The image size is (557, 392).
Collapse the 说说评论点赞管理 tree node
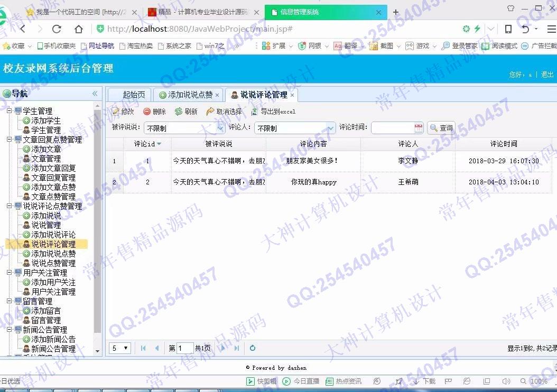pos(10,206)
